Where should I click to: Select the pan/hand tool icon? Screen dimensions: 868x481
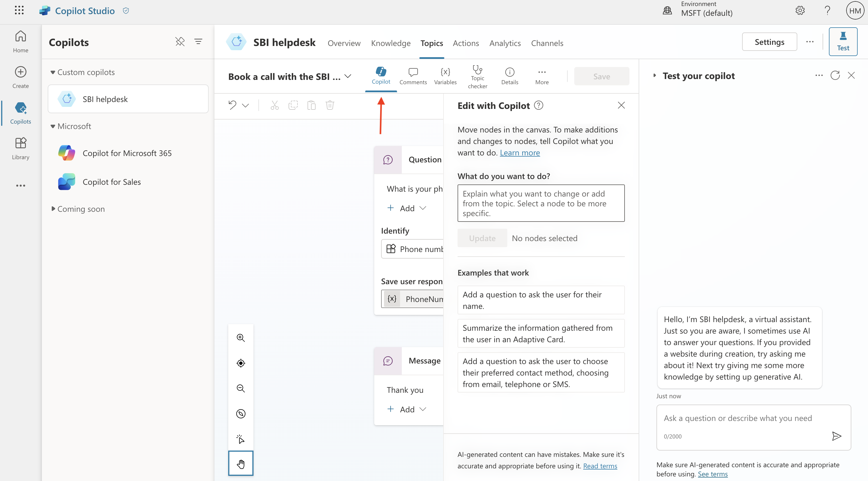tap(241, 464)
